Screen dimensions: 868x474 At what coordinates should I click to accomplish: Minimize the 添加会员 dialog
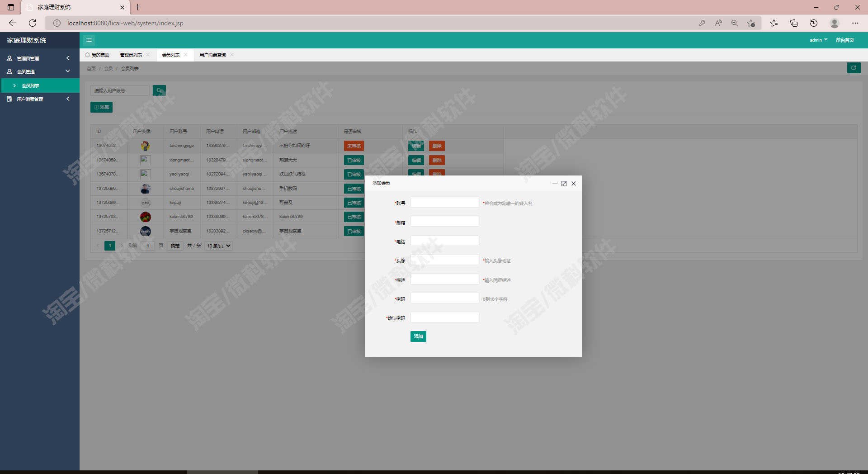coord(555,184)
